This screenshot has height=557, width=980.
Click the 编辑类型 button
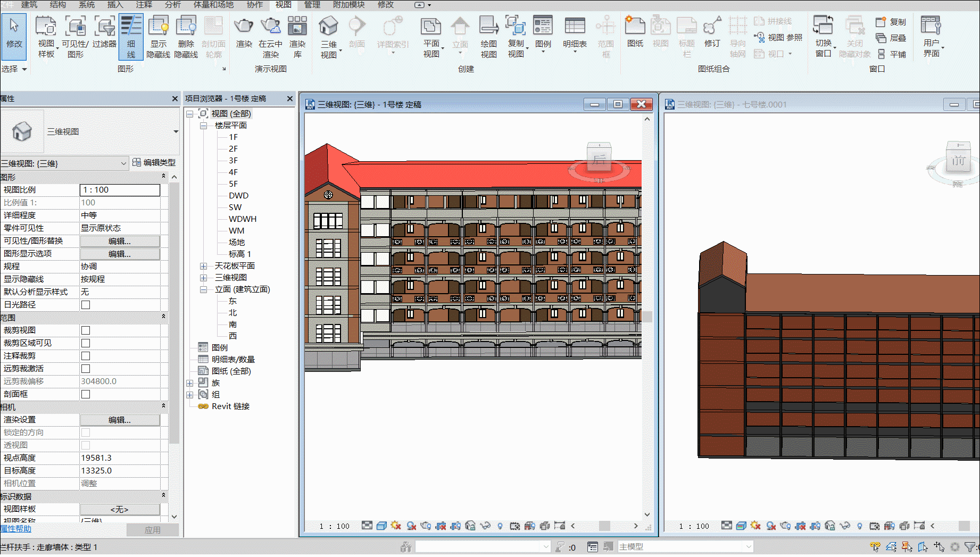[154, 163]
